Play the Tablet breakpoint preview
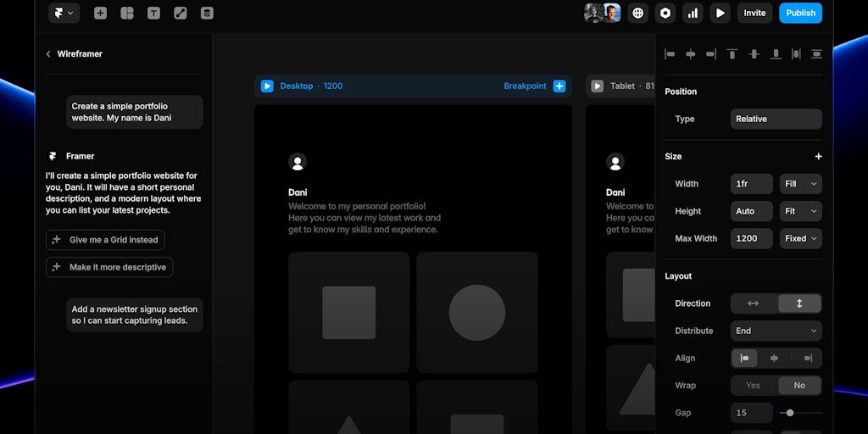Image resolution: width=868 pixels, height=434 pixels. 598,86
